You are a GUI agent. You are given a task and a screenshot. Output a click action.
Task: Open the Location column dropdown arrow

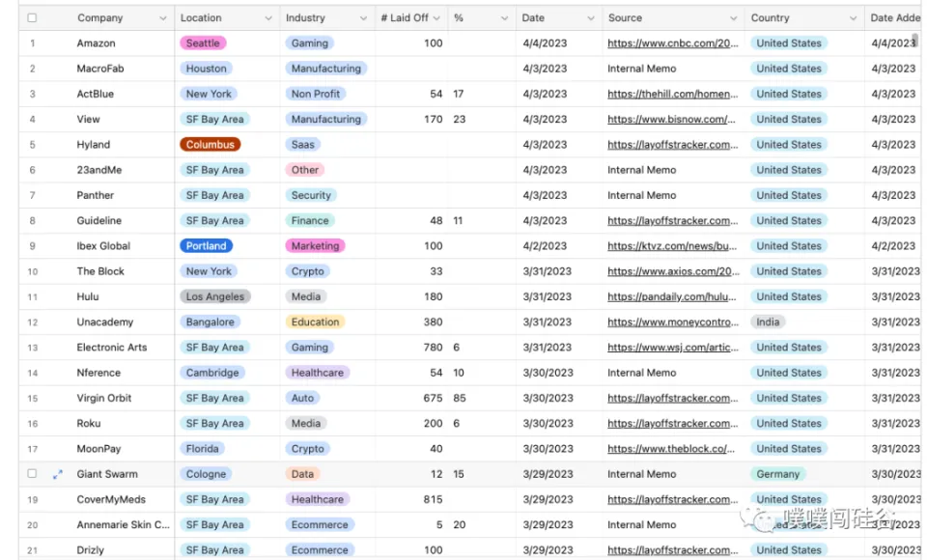(267, 18)
